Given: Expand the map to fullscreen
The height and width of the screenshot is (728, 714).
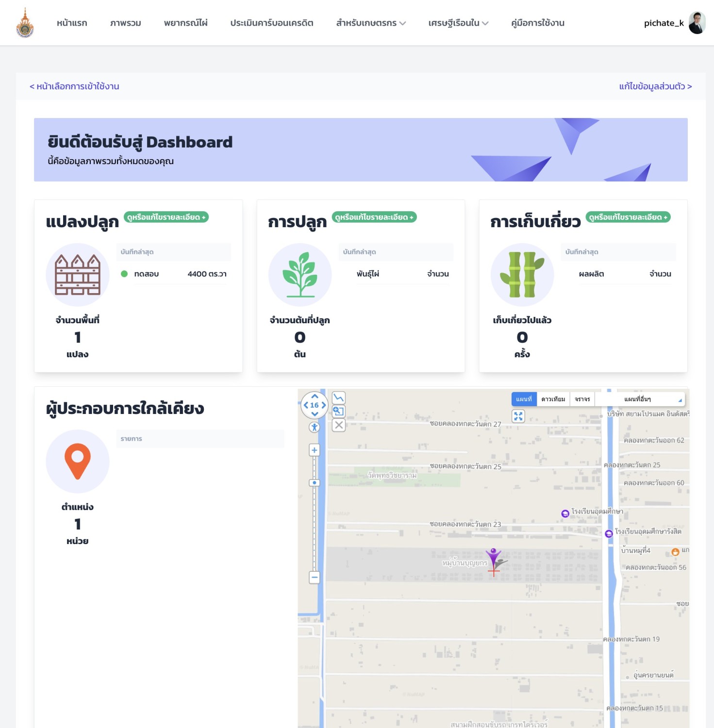Looking at the screenshot, I should pos(518,416).
